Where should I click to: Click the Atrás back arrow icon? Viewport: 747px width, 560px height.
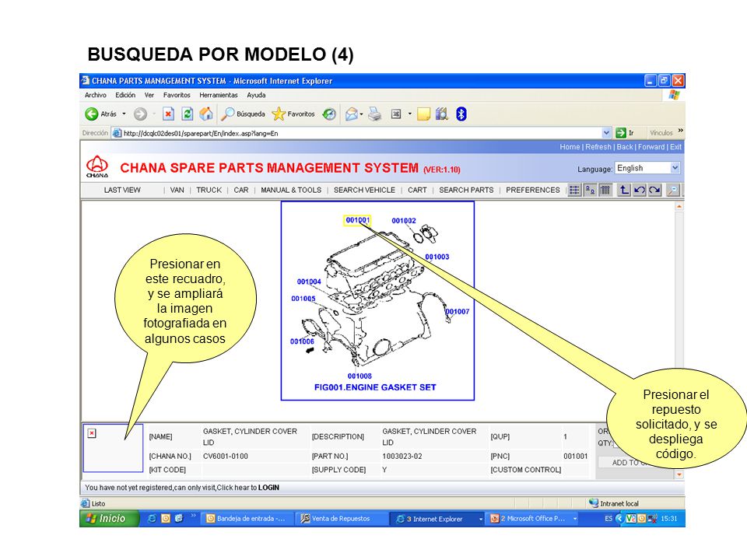92,114
